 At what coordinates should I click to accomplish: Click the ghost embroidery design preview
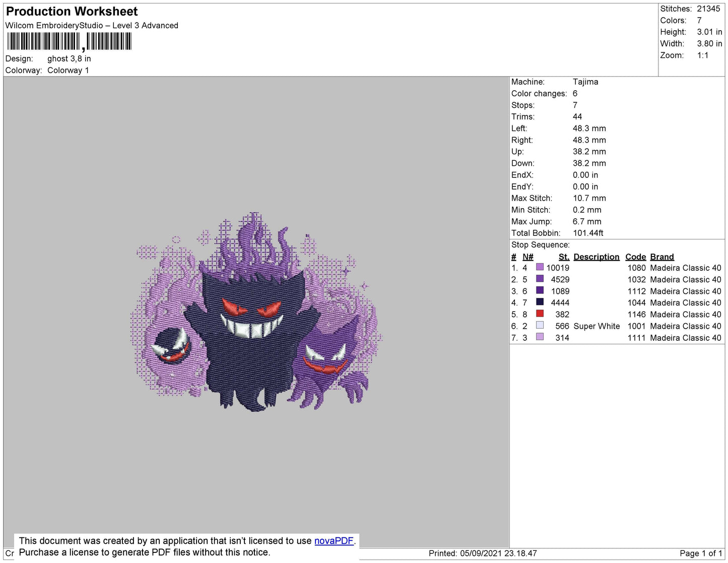click(256, 311)
